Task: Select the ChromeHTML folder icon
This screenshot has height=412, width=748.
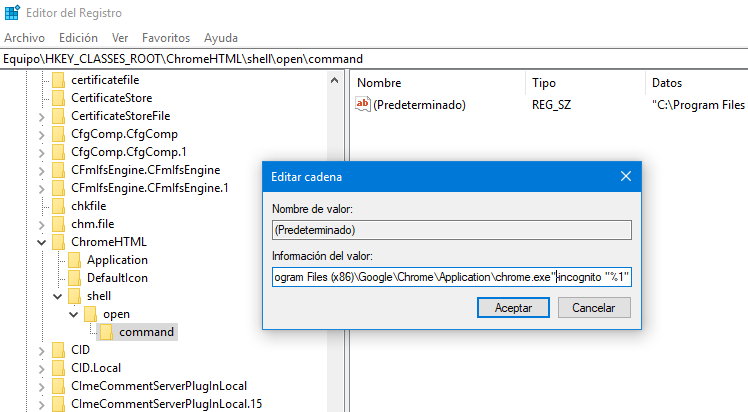Action: pos(58,242)
